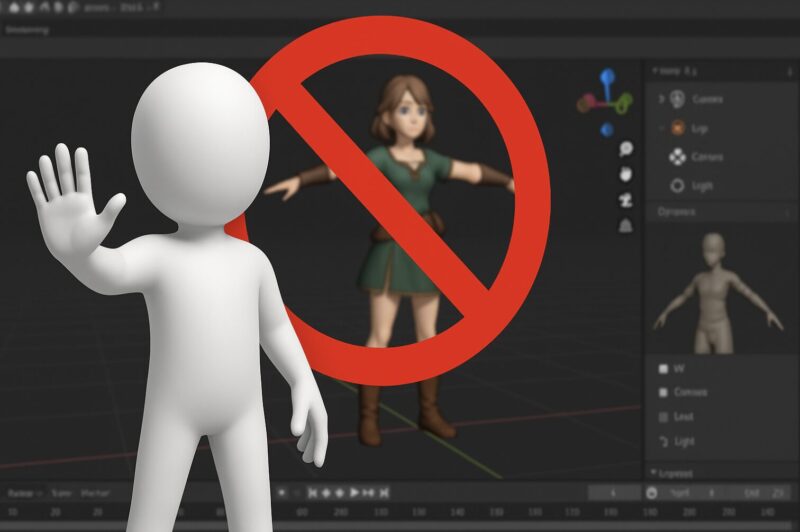Toggle the W checkbox in properties panel
This screenshot has height=532, width=800.
[662, 368]
